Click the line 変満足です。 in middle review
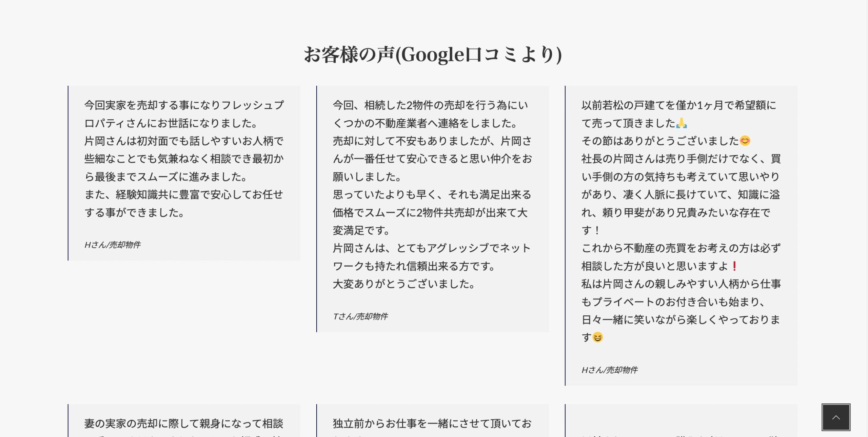 tap(361, 230)
